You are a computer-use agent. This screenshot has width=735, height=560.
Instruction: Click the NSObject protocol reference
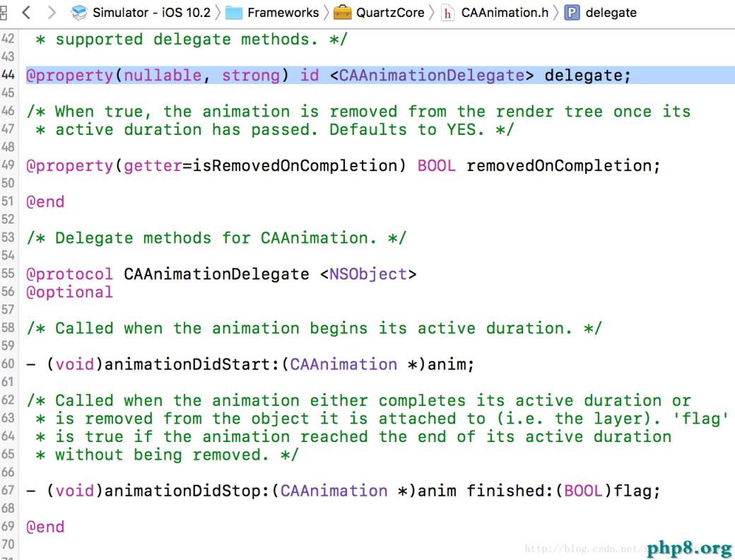click(x=367, y=274)
